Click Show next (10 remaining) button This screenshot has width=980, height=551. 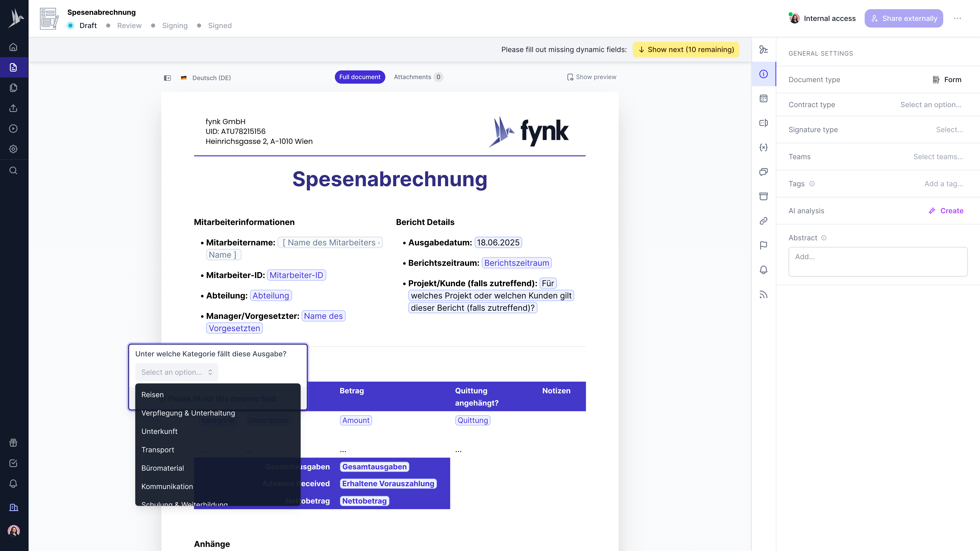pyautogui.click(x=686, y=49)
